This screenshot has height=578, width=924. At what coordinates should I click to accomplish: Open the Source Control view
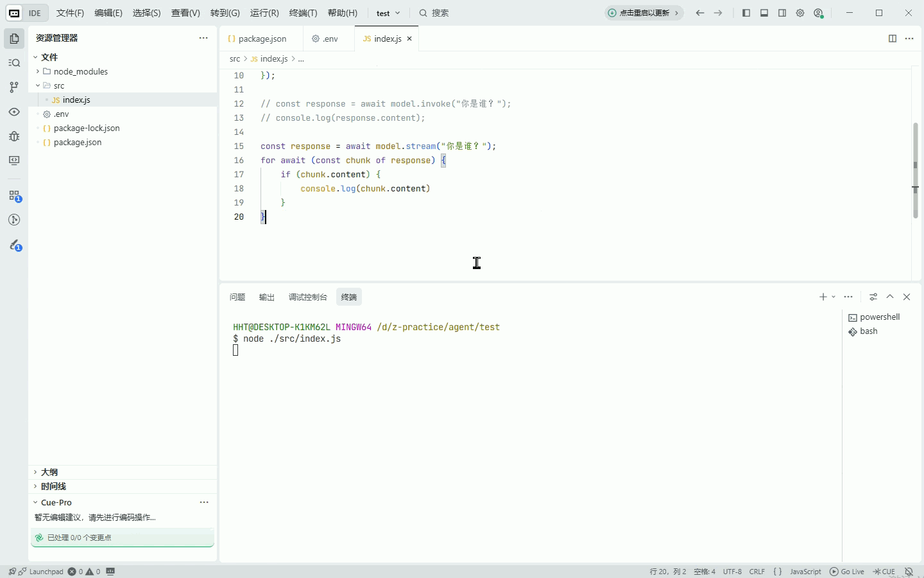(x=14, y=87)
